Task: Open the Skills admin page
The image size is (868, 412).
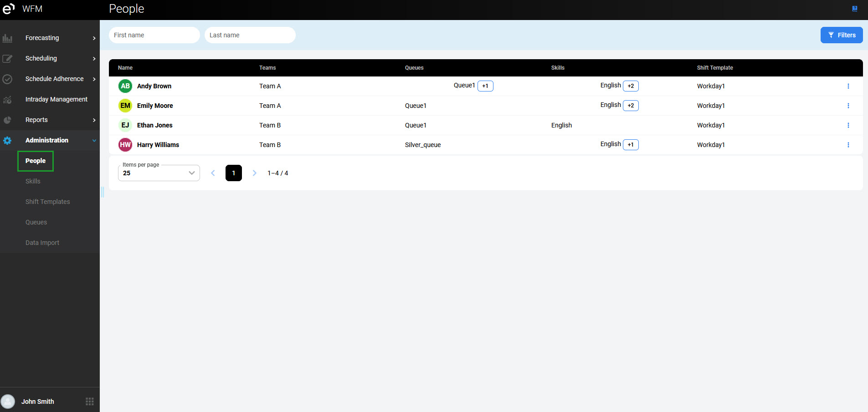Action: click(x=33, y=181)
